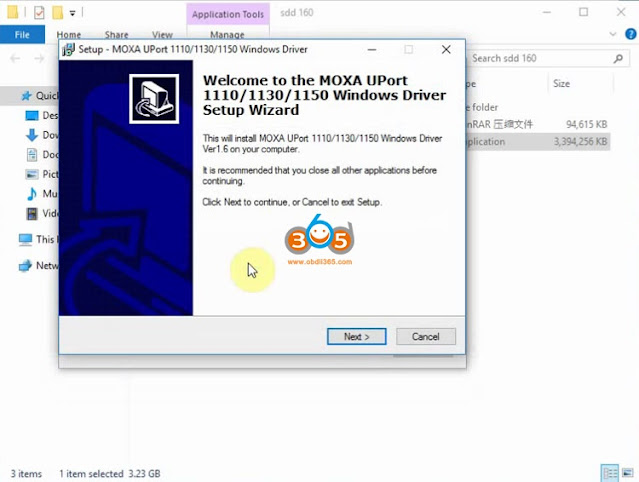Go forward in Explorer navigation
639x482 pixels.
pyautogui.click(x=39, y=59)
